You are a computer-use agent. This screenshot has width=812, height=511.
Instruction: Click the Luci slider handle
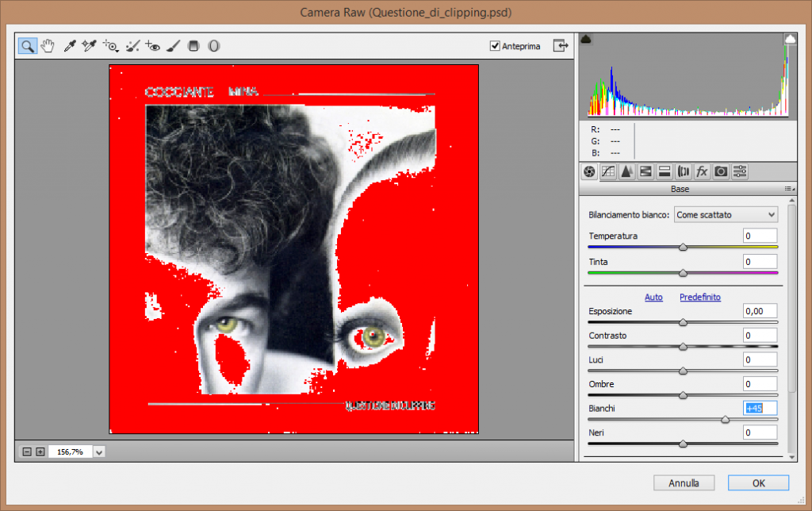pos(683,371)
